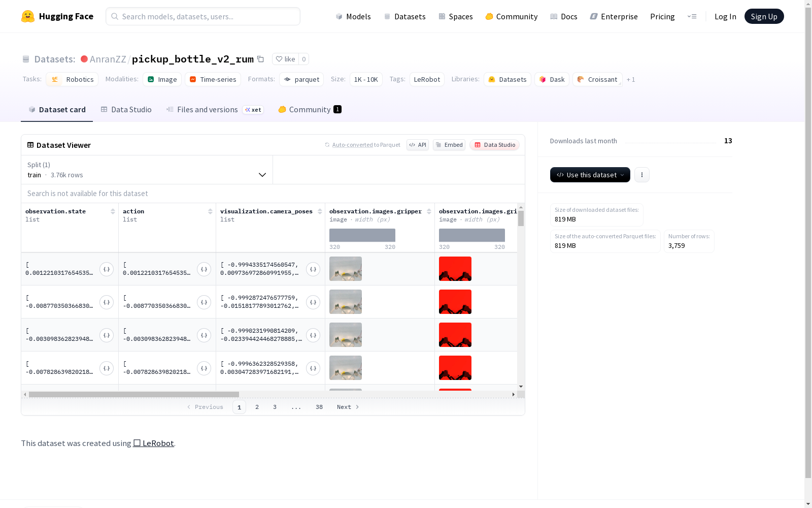Select the Image modality tag
Image resolution: width=812 pixels, height=508 pixels.
(162, 79)
